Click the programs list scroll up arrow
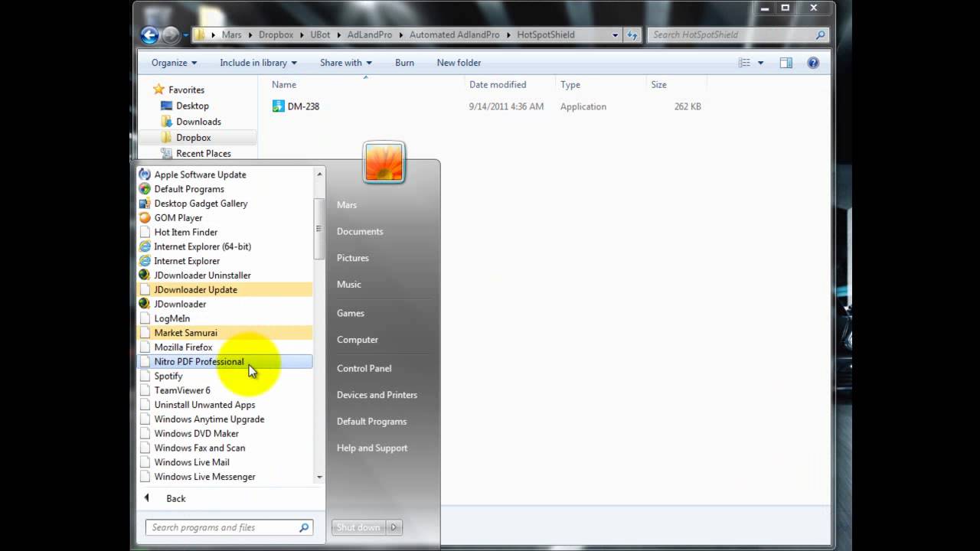 pyautogui.click(x=319, y=174)
